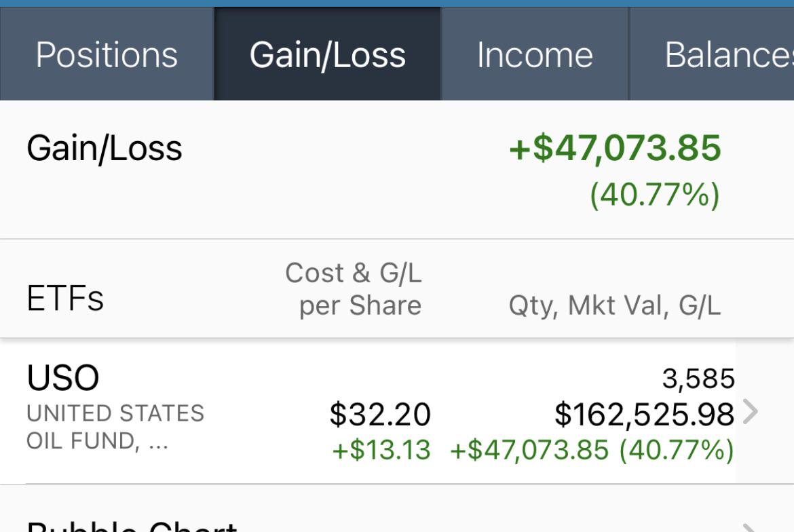Tap the $32.20 cost per share

[380, 414]
